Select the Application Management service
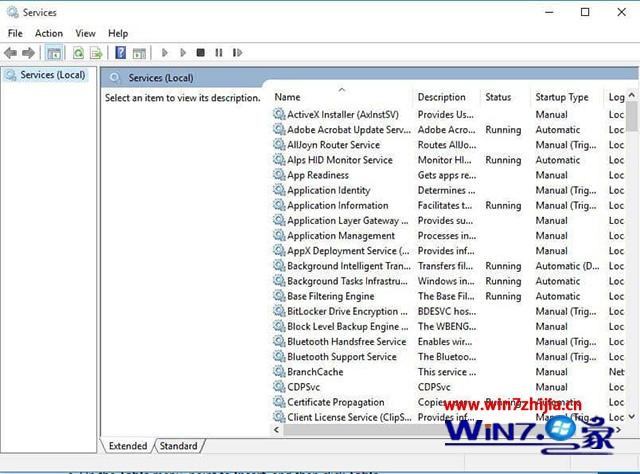 click(449, 236)
